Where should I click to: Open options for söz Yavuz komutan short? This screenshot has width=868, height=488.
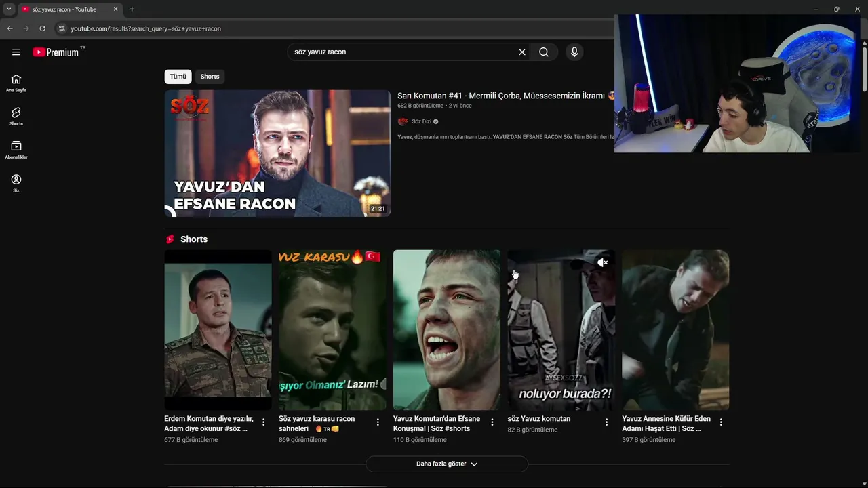(606, 422)
